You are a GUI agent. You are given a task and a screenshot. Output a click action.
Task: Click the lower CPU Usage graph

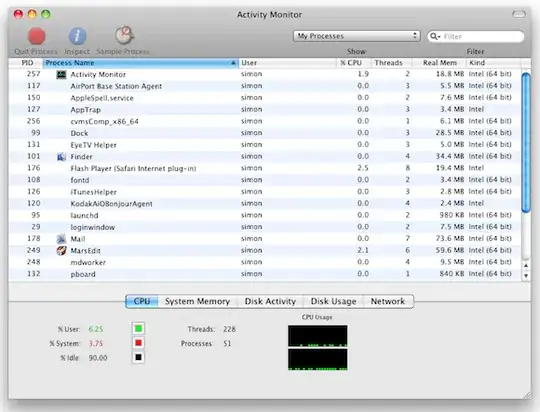tap(318, 360)
